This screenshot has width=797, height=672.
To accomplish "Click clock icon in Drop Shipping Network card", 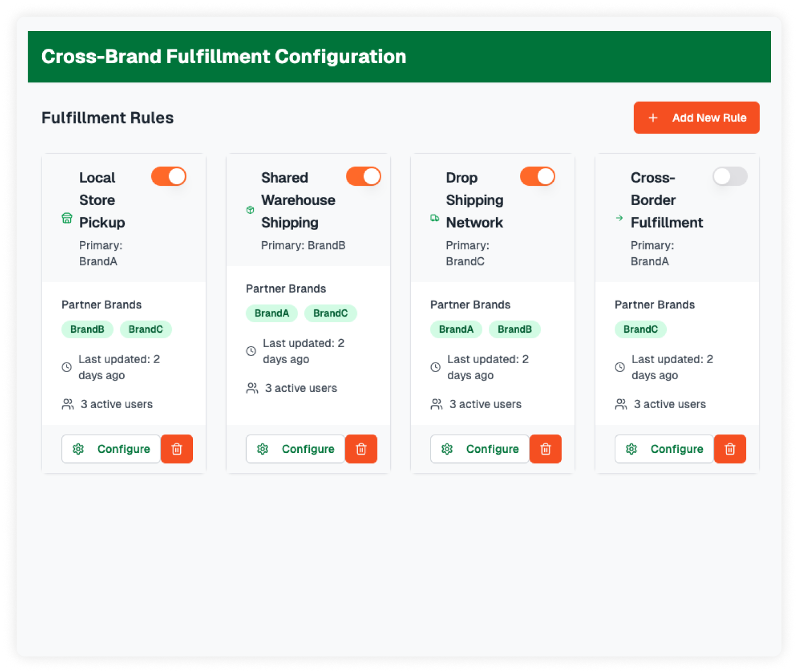I will [436, 367].
